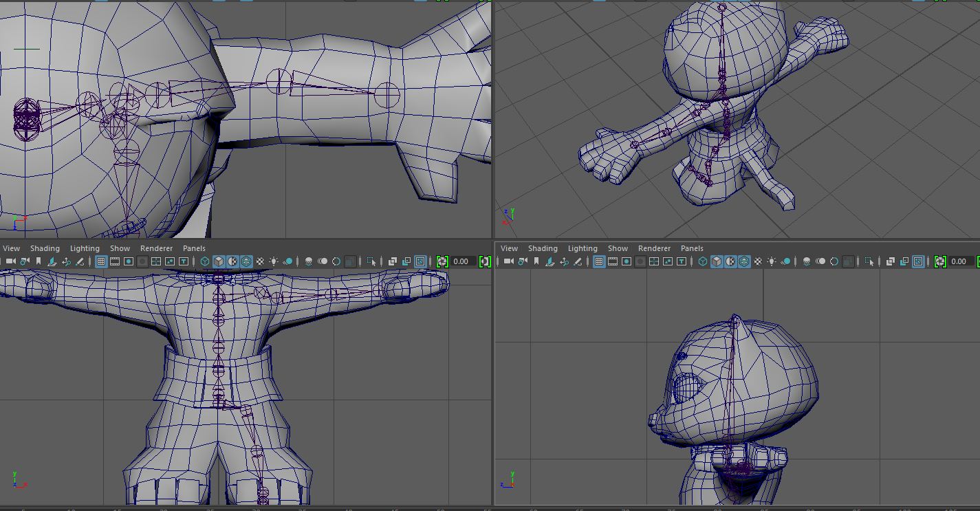Toggle Grid display in front view panel

[x=101, y=261]
